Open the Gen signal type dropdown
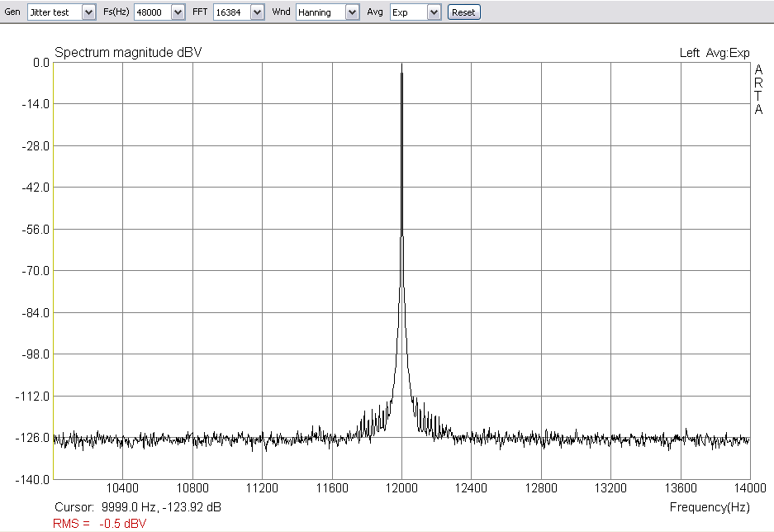The image size is (774, 532). coord(61,12)
